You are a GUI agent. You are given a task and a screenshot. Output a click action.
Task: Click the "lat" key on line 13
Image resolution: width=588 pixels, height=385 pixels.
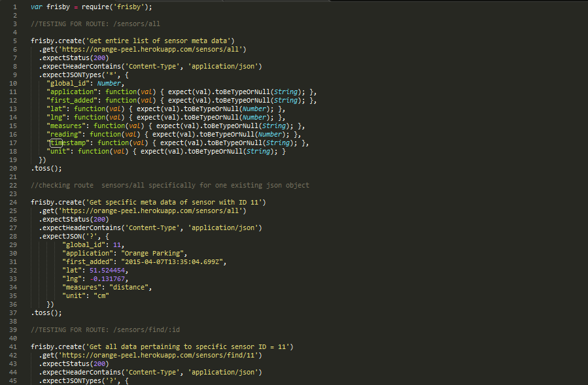pyautogui.click(x=56, y=109)
